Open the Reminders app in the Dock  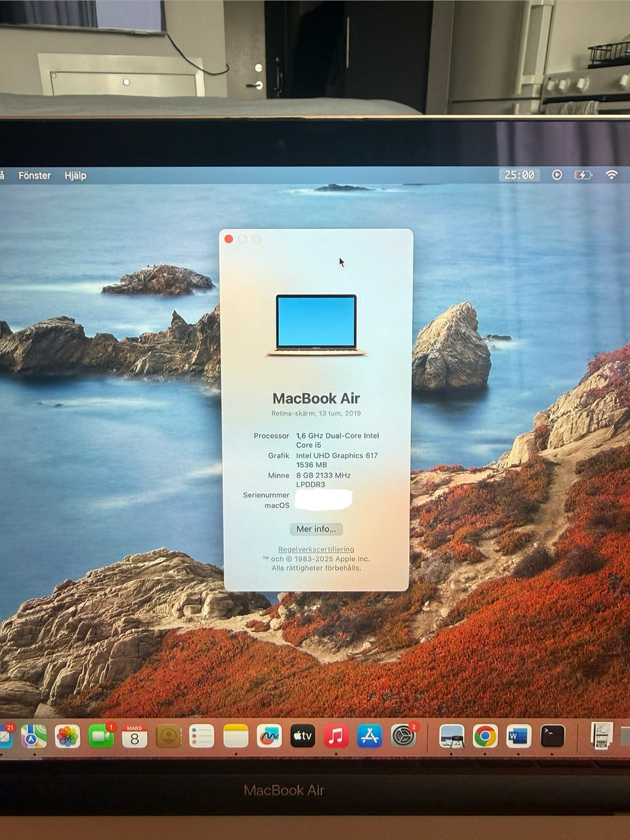click(x=202, y=736)
